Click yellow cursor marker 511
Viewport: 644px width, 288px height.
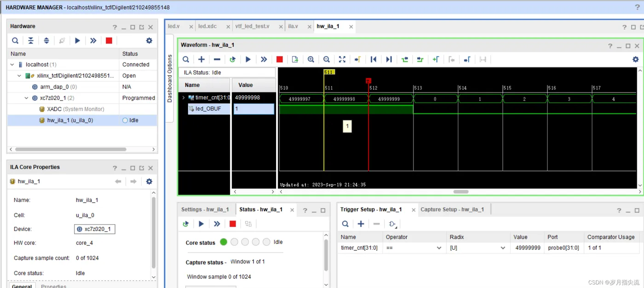pyautogui.click(x=329, y=72)
